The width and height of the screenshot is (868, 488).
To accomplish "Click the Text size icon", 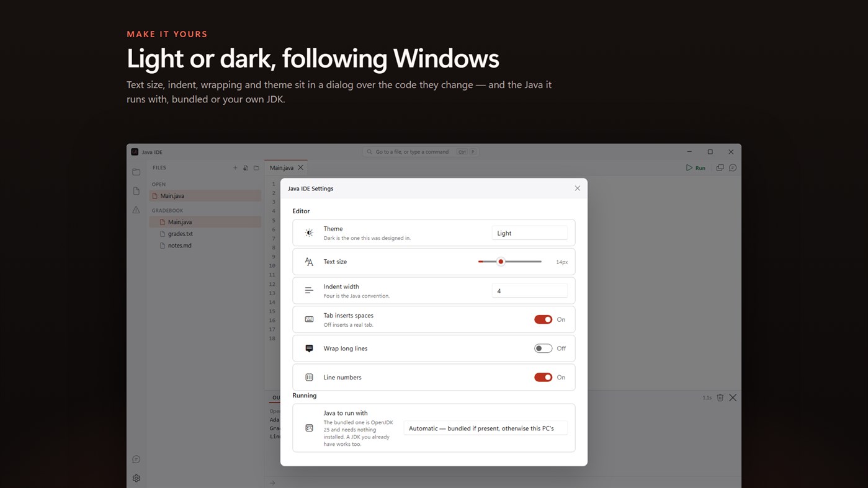I will [309, 262].
